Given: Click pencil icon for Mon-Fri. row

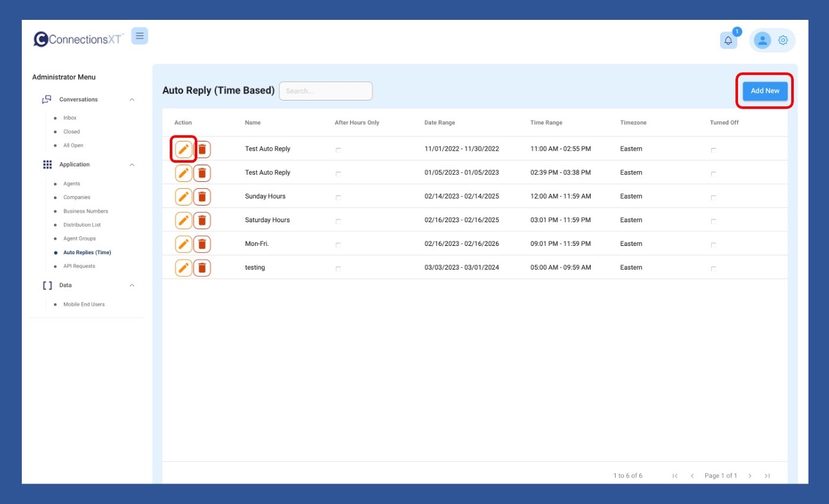Looking at the screenshot, I should coord(183,244).
